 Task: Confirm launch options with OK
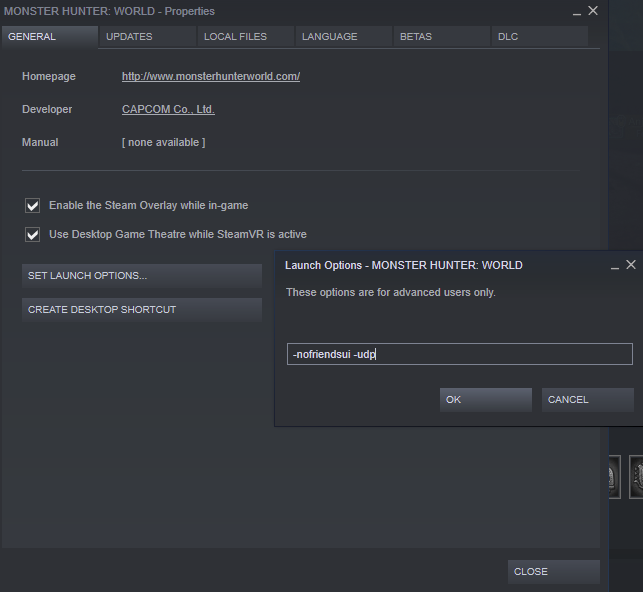pos(486,400)
